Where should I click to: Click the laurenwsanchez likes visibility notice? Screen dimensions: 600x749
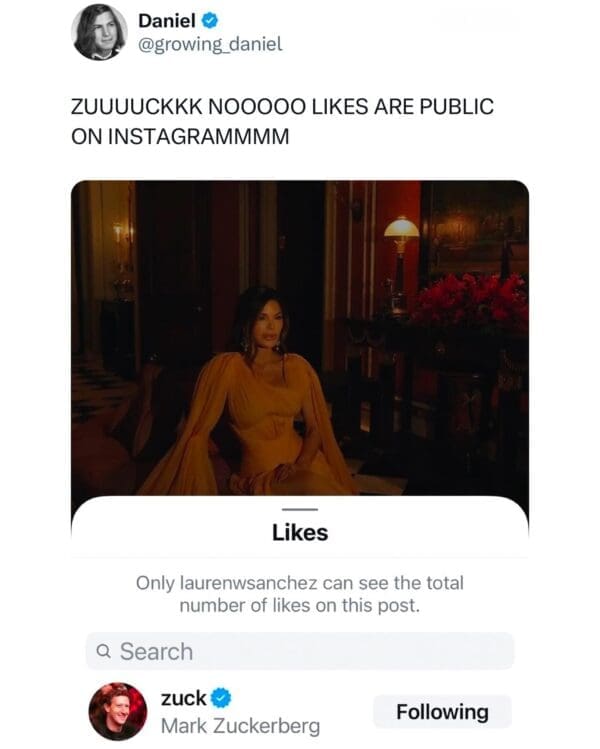pyautogui.click(x=300, y=594)
